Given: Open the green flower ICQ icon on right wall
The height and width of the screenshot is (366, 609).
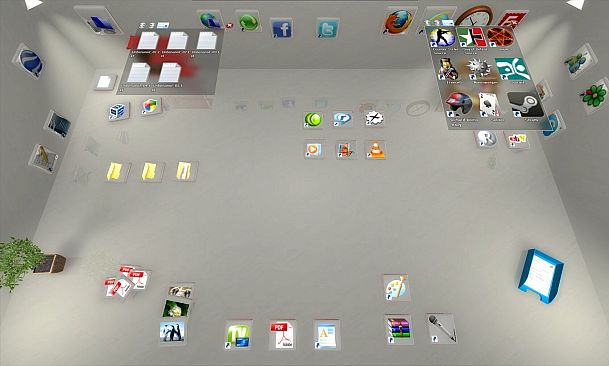Looking at the screenshot, I should 593,95.
